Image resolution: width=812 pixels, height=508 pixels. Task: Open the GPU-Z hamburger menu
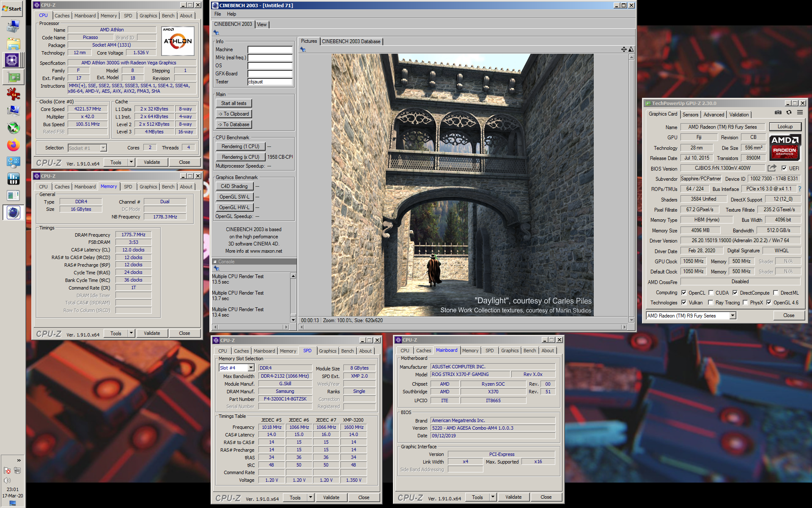coord(800,113)
